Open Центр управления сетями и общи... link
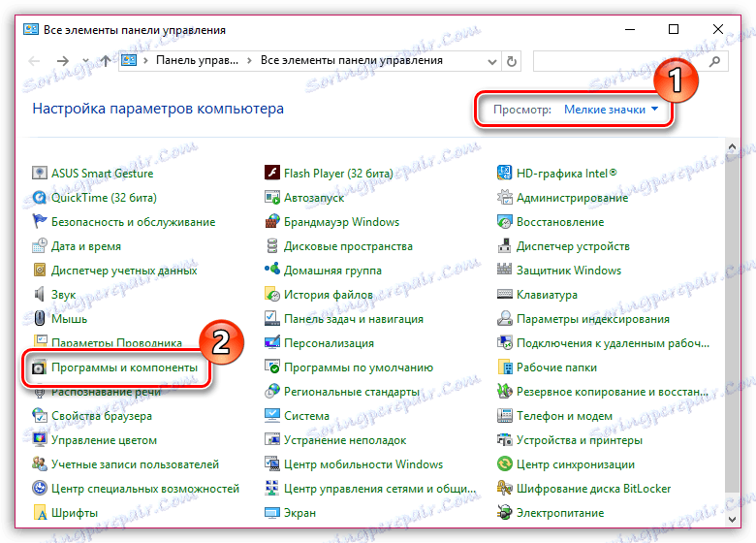 [379, 489]
